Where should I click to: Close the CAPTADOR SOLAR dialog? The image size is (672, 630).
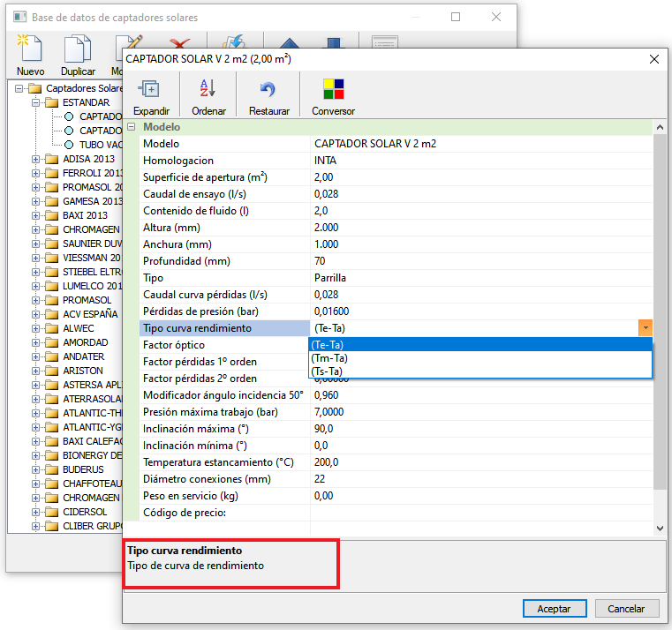point(654,59)
